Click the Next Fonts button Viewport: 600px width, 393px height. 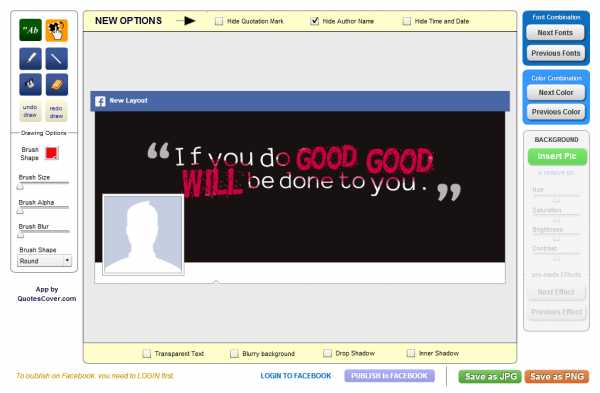[555, 33]
